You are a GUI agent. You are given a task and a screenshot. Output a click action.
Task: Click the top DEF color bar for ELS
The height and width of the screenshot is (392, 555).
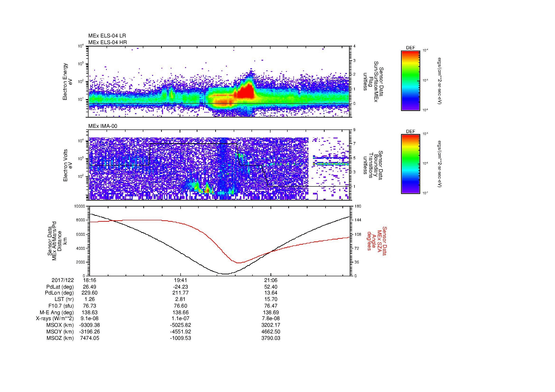[x=410, y=80]
